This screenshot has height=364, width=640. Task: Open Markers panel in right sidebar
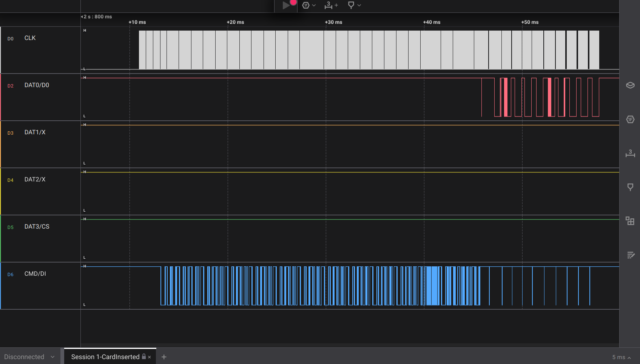[x=630, y=187]
